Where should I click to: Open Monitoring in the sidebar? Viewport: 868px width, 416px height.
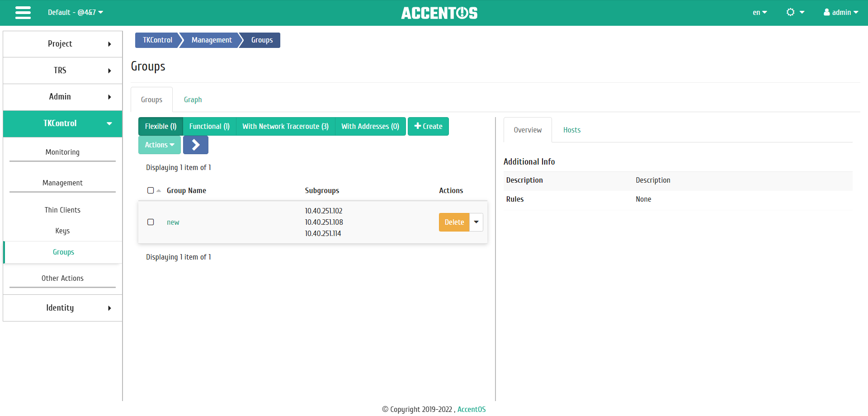[62, 152]
